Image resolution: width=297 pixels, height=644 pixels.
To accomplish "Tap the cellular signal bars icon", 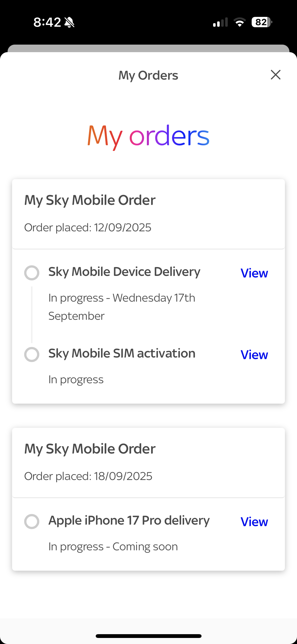I will (220, 22).
